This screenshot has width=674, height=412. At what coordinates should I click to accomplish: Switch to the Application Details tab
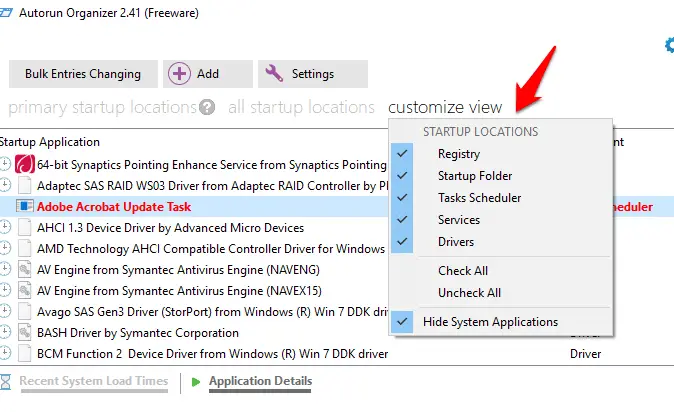click(260, 381)
